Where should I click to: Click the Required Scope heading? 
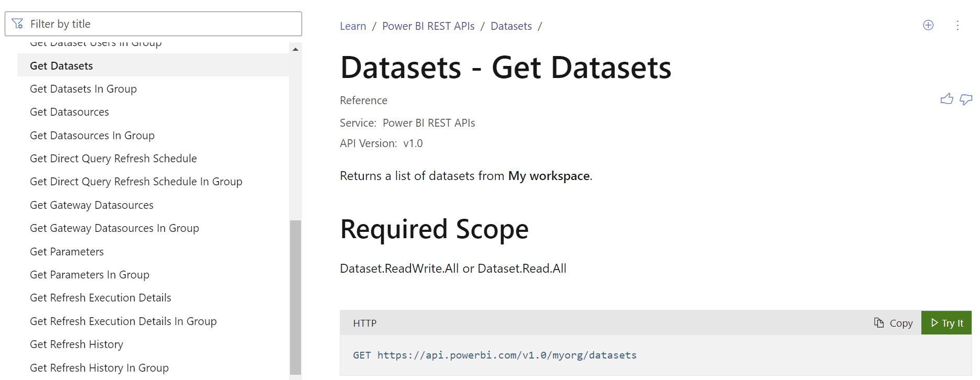(435, 229)
